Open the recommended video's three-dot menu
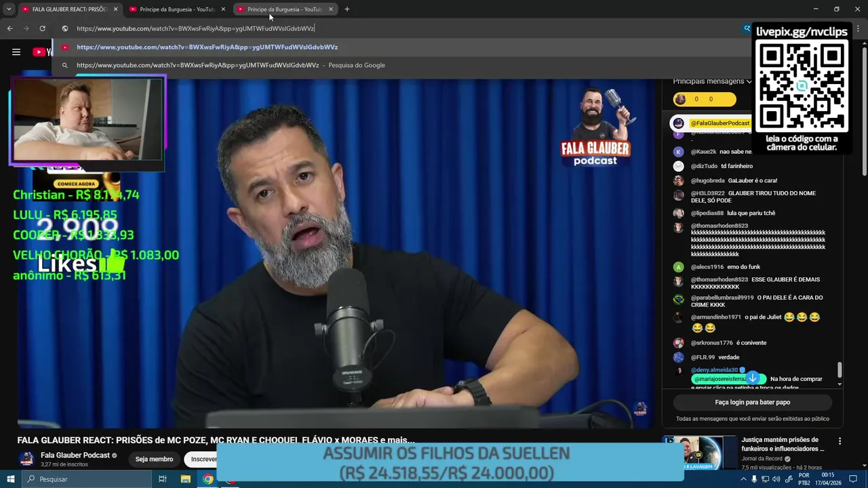Image resolution: width=868 pixels, height=488 pixels. coord(840,441)
